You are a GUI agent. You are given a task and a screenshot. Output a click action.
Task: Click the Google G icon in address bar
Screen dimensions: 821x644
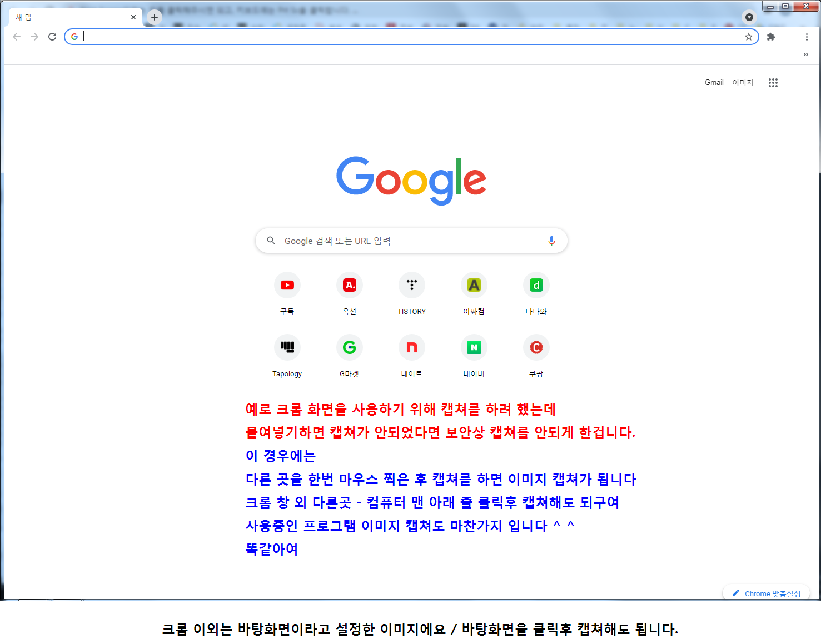[x=74, y=37]
